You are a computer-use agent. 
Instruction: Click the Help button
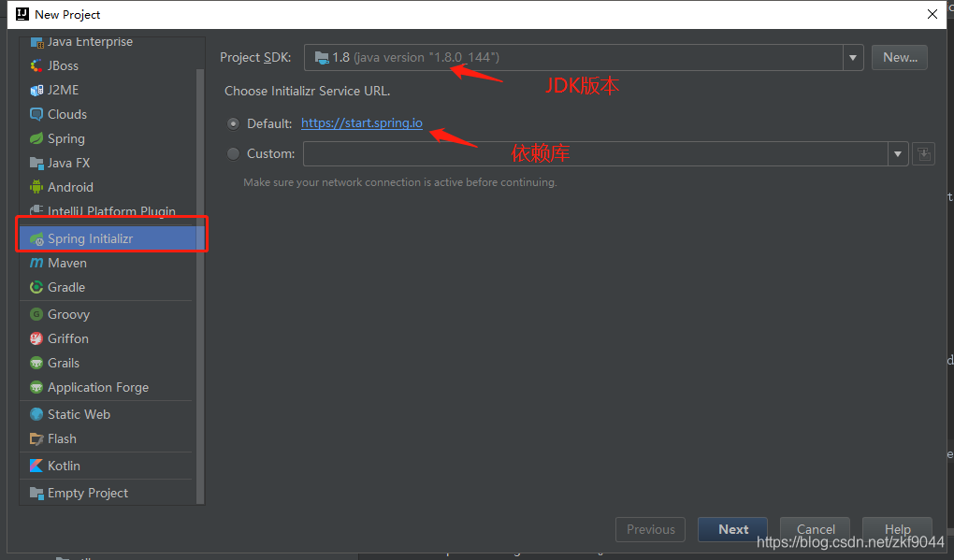point(898,529)
